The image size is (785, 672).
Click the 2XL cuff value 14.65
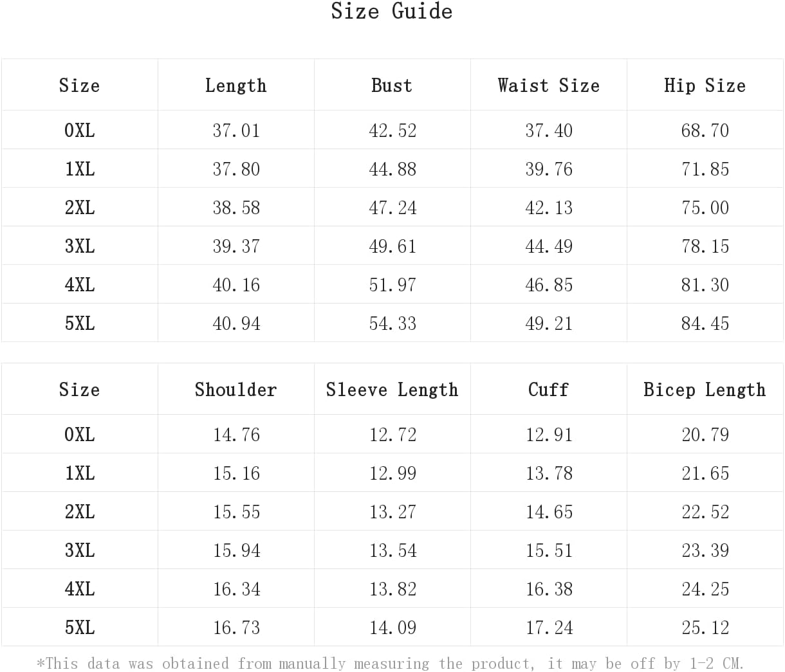[549, 512]
